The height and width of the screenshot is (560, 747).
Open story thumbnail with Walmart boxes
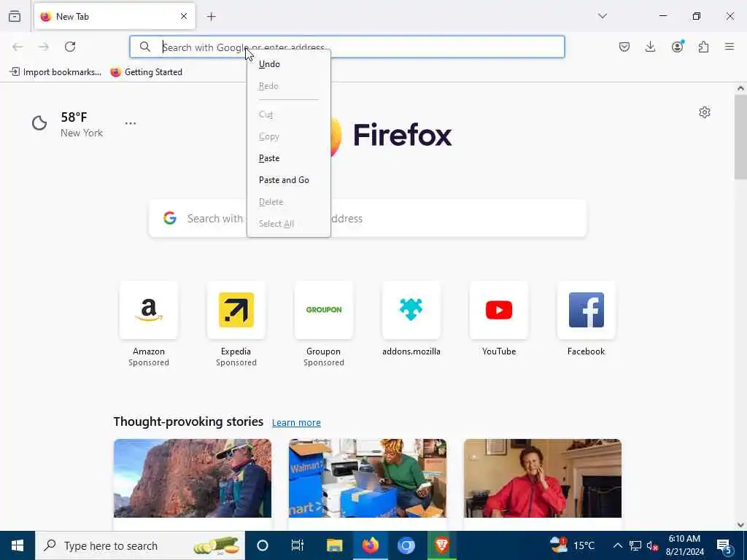point(368,478)
